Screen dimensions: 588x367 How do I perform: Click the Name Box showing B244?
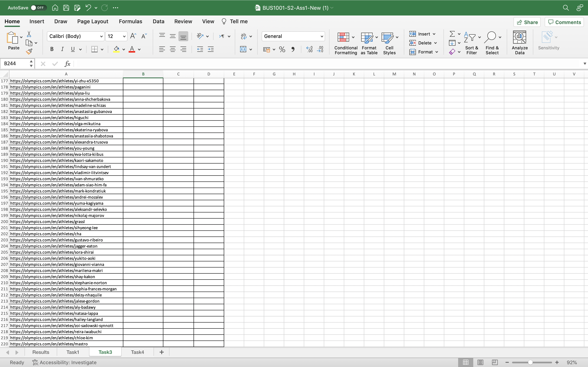click(15, 64)
